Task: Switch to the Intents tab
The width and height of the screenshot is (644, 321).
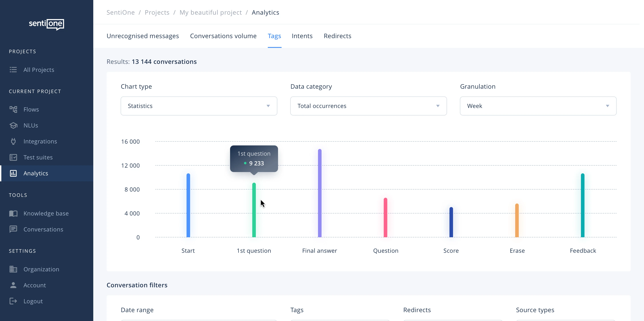Action: (302, 36)
